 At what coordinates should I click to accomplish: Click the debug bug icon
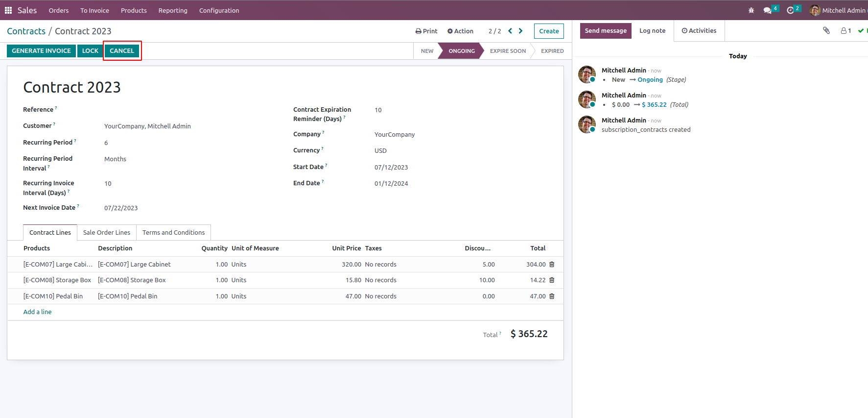[x=751, y=10]
